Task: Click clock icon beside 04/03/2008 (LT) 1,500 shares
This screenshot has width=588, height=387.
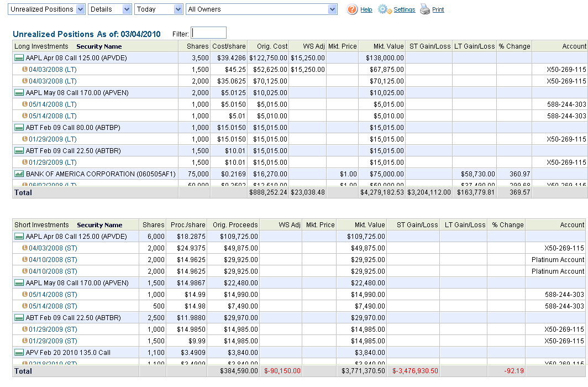Action: [x=25, y=69]
